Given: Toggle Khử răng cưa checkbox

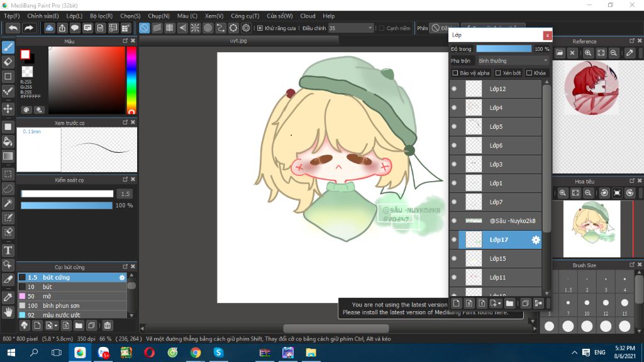Looking at the screenshot, I should (260, 28).
